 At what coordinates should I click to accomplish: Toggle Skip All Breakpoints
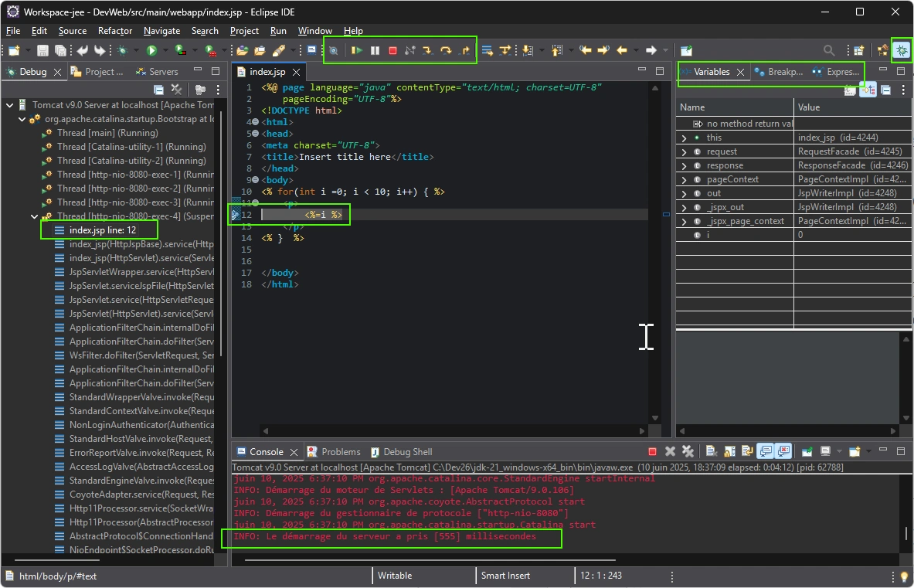[334, 51]
